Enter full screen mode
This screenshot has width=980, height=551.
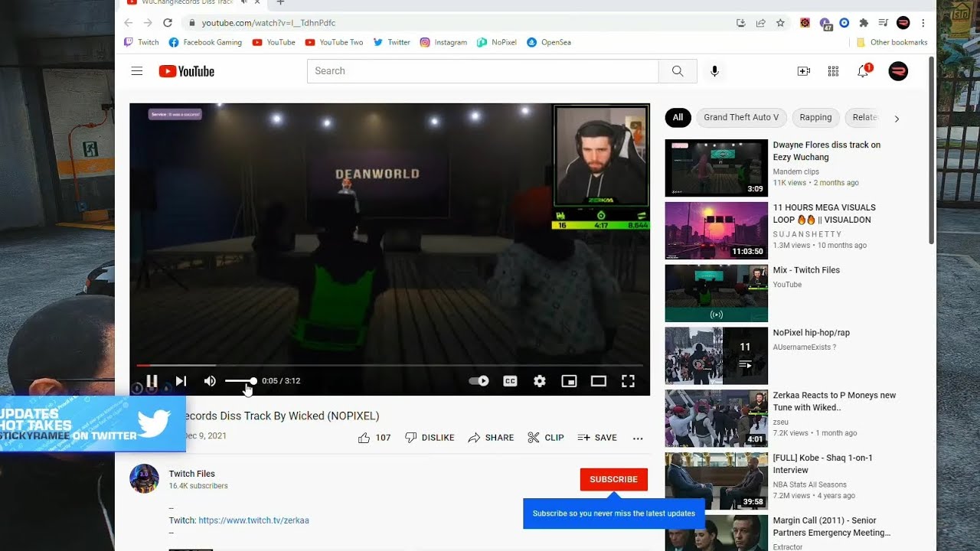click(x=628, y=380)
